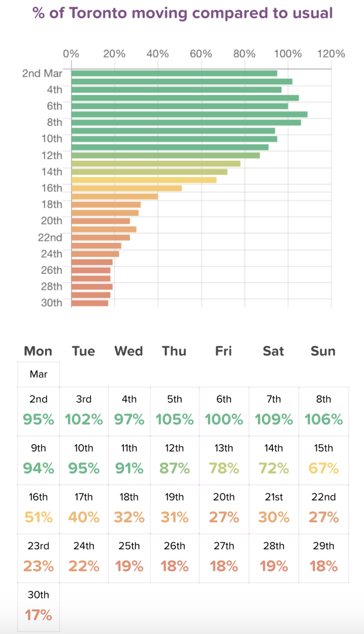Click the Thu column header
Image resolution: width=364 pixels, height=634 pixels.
(174, 351)
